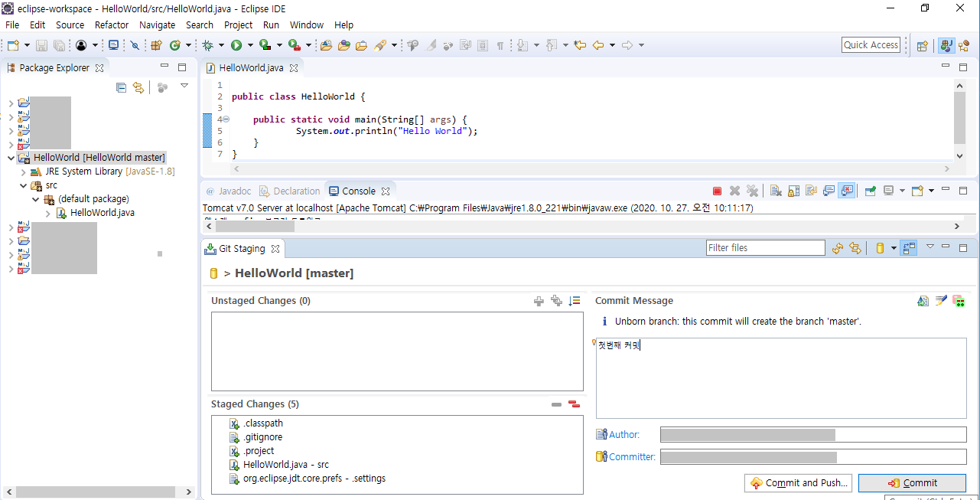This screenshot has width=980, height=500.
Task: Clear the console output icon
Action: pos(776,191)
